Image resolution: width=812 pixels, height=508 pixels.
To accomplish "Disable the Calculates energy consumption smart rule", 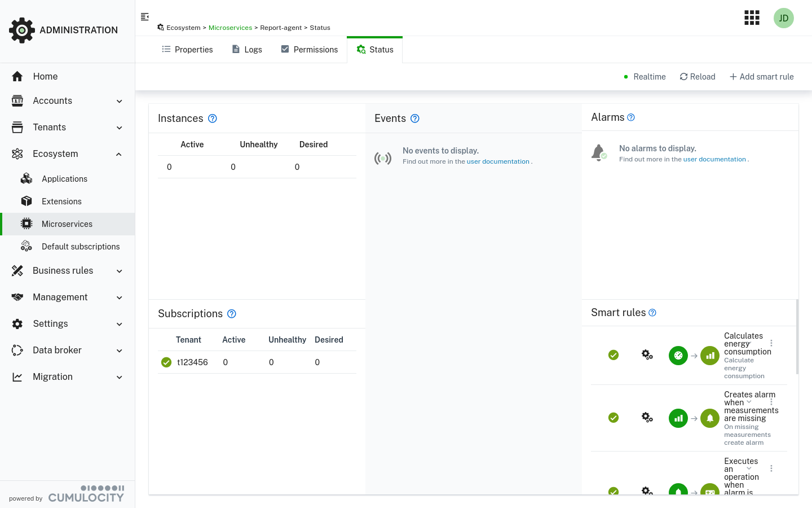I will point(614,355).
